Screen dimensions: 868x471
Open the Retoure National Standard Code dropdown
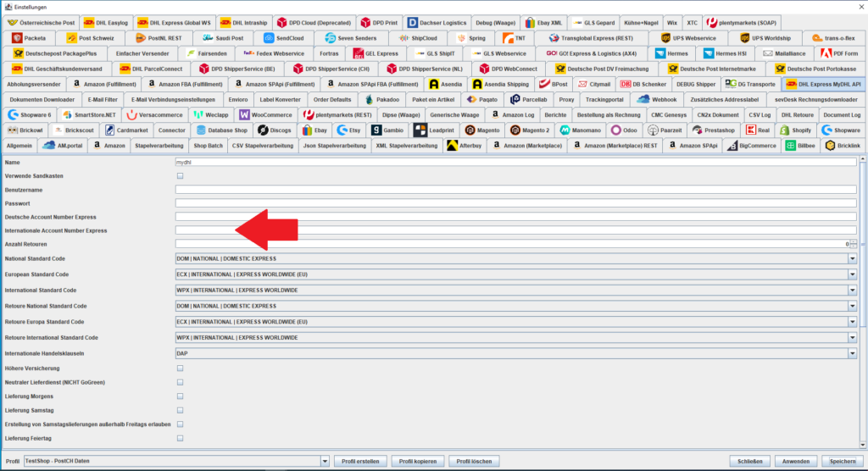[x=852, y=306]
